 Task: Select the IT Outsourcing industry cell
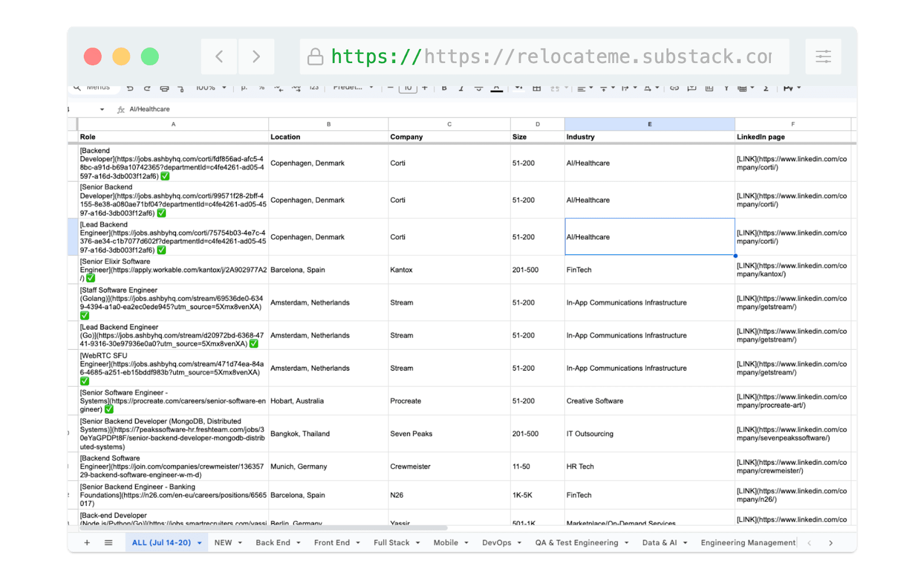pyautogui.click(x=650, y=434)
